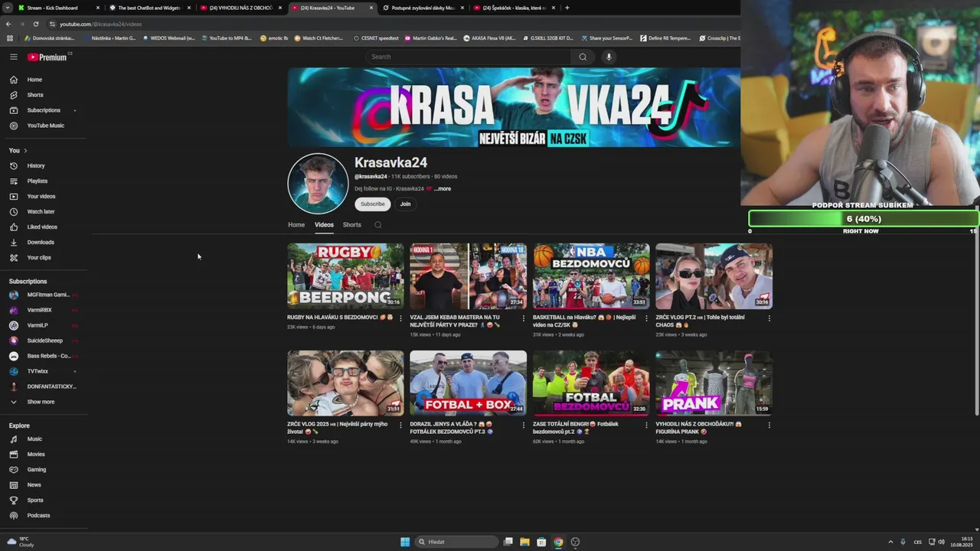Switch to the VYHODILI NÁS Z OBCHOĎÁKU browser tab

point(241,8)
